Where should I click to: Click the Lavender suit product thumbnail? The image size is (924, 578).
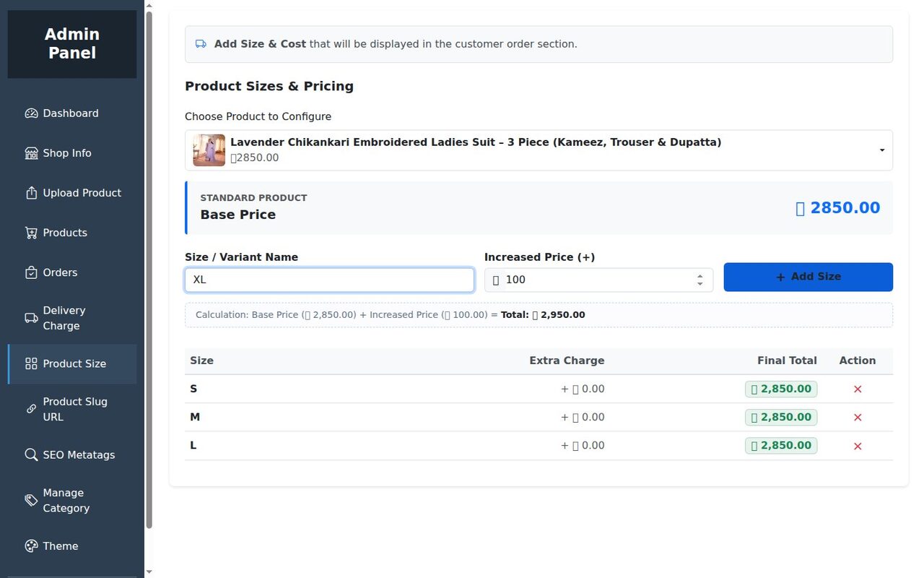click(209, 150)
